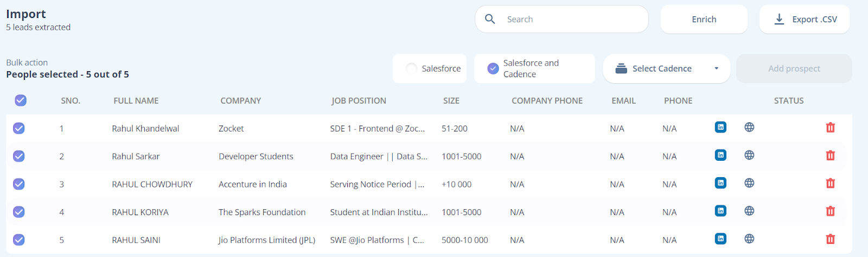Click the company cell Accenture in India
This screenshot has width=868, height=257.
click(253, 184)
